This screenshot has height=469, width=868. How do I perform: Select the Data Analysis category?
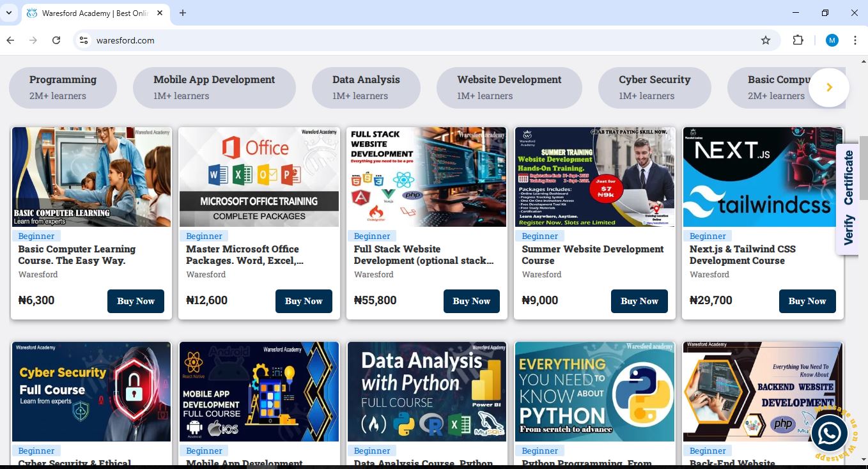click(366, 88)
